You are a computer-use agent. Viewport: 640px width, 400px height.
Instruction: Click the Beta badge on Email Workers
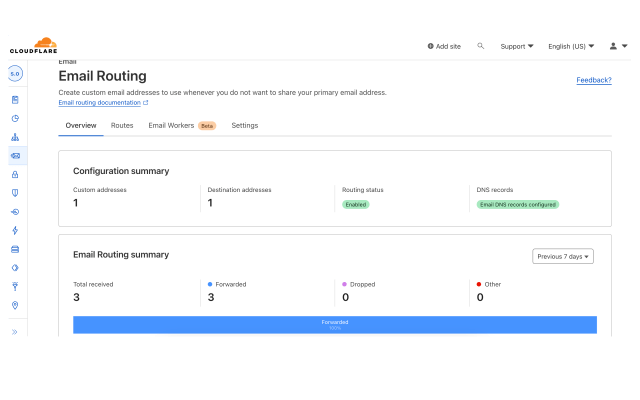pos(207,126)
